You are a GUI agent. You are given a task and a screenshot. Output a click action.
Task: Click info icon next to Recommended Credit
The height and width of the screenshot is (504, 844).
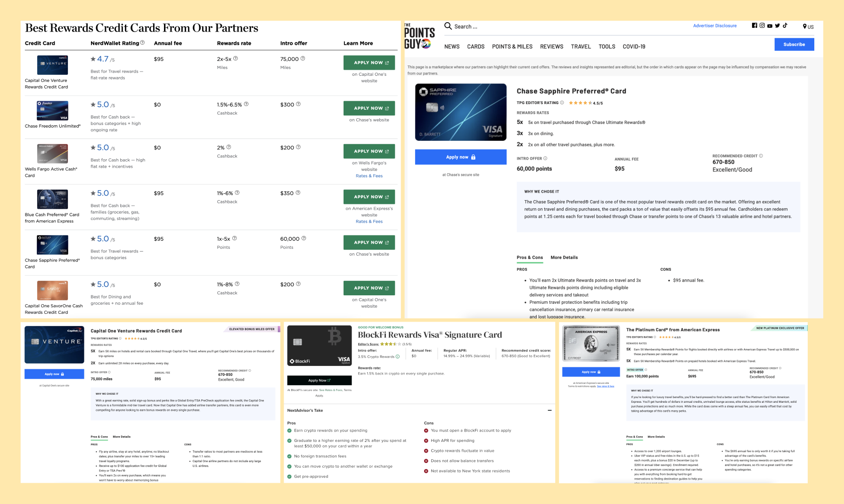[761, 156]
